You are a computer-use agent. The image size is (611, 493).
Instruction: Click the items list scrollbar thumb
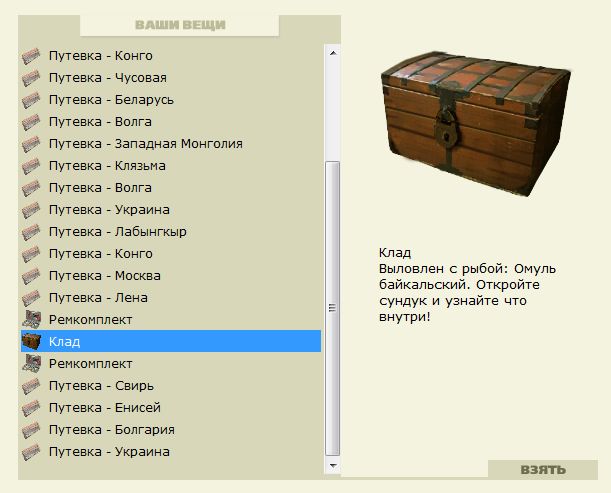coord(332,308)
